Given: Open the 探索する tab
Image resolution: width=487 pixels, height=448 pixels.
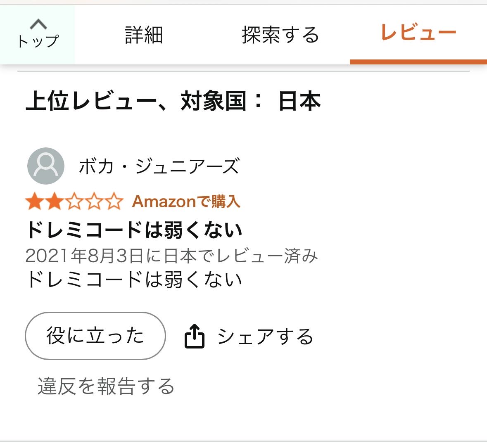Looking at the screenshot, I should [280, 35].
